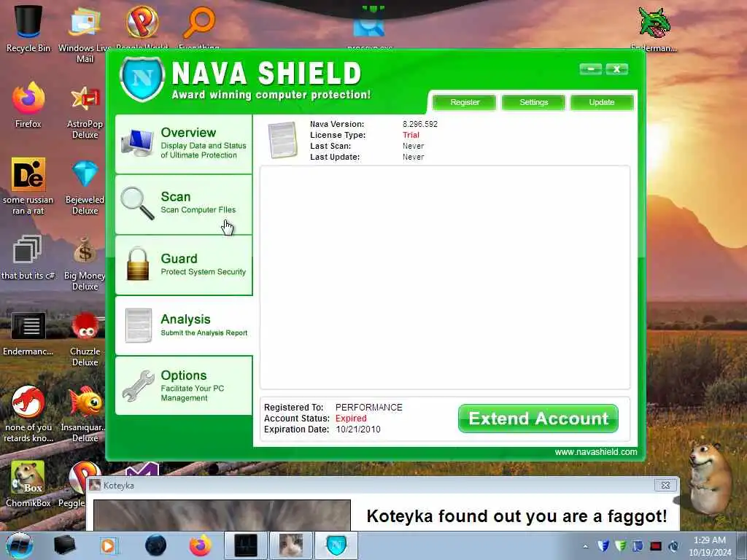The width and height of the screenshot is (747, 560).
Task: Click the Extend Account button
Action: [538, 419]
